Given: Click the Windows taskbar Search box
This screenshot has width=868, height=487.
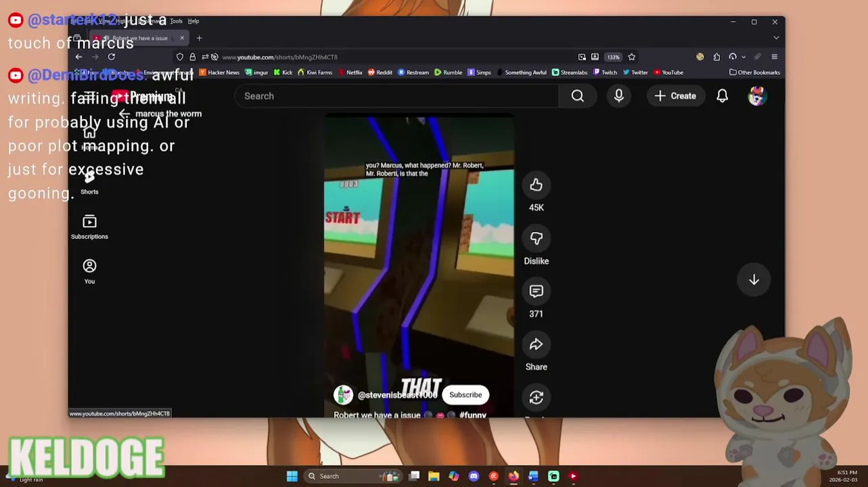Looking at the screenshot, I should pos(352,476).
